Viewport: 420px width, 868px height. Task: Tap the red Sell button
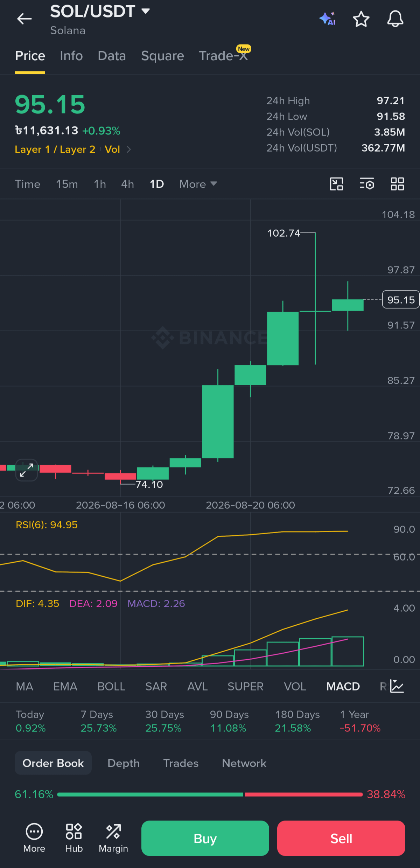click(x=341, y=838)
